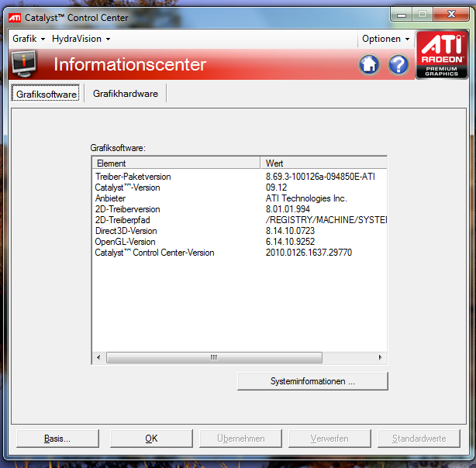Click the Verwerfen button
The image size is (476, 468).
click(x=329, y=439)
